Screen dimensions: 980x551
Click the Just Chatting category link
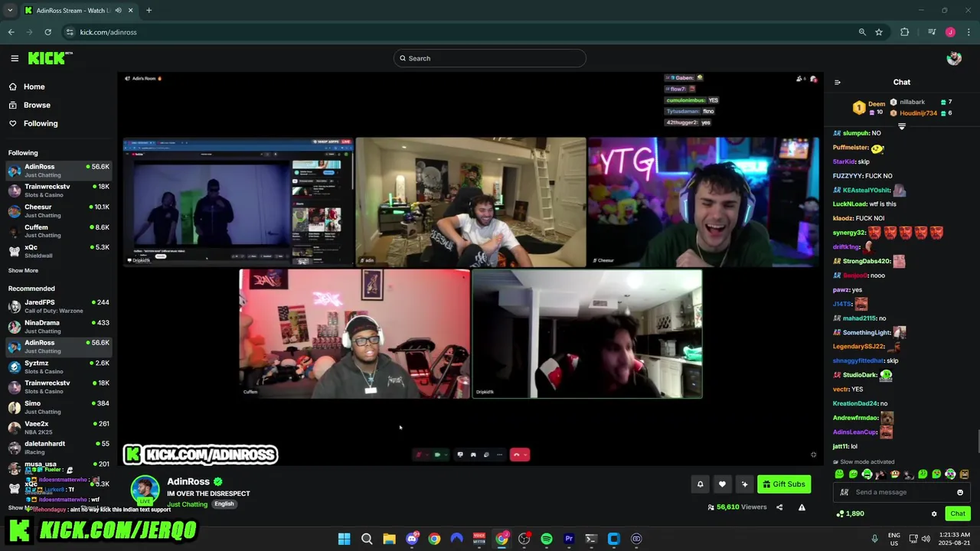coord(188,504)
